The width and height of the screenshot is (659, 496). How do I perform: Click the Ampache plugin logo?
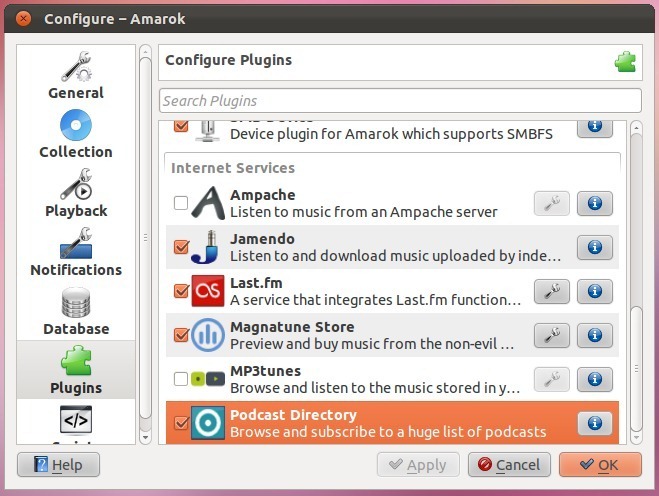click(208, 203)
